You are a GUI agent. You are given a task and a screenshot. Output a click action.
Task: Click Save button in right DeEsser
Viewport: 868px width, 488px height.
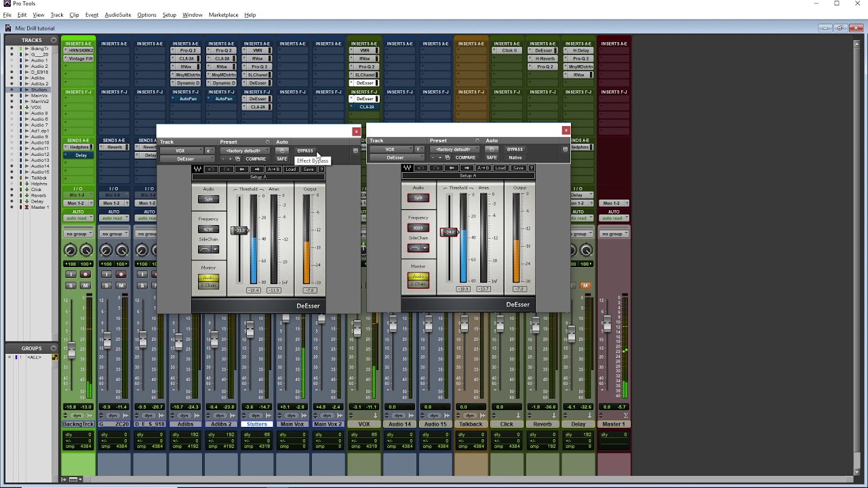pyautogui.click(x=518, y=168)
